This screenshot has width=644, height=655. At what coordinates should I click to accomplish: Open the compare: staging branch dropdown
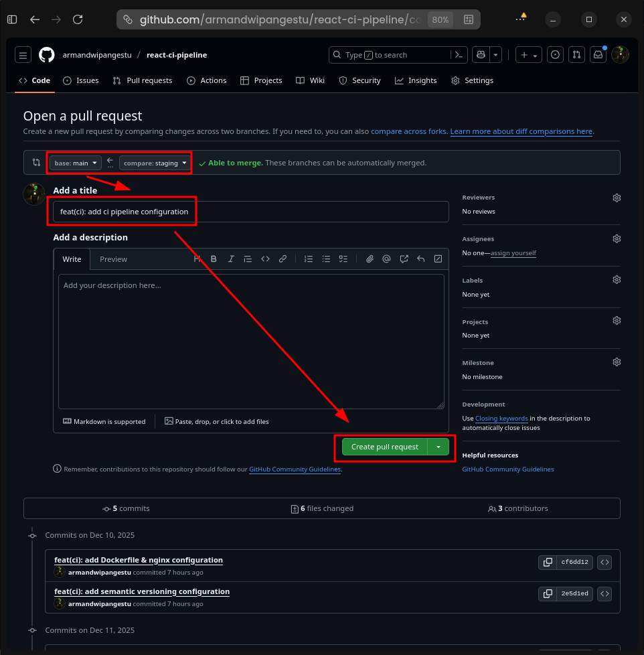[155, 163]
